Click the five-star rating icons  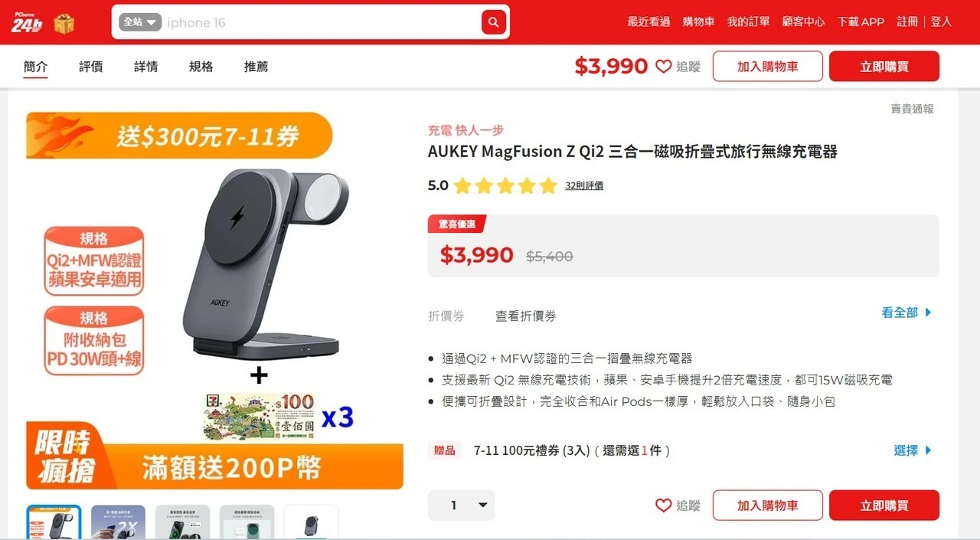click(505, 185)
